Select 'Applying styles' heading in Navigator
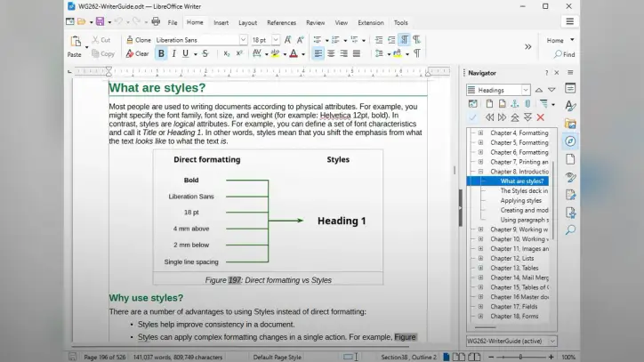Image resolution: width=644 pixels, height=362 pixels. (x=520, y=200)
